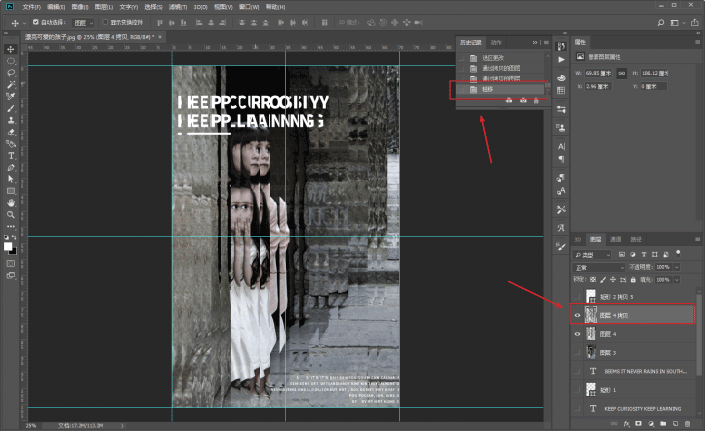
Task: Delete current state in History panel
Action: click(x=536, y=100)
